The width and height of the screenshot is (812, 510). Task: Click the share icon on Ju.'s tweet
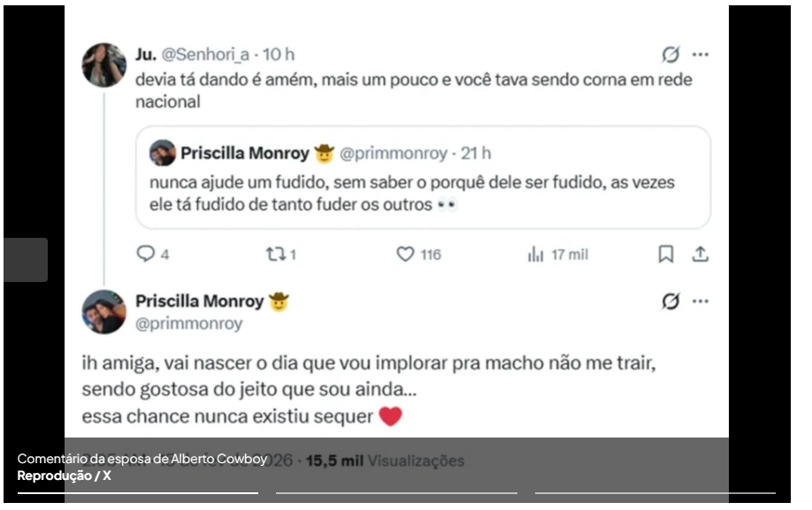tap(700, 255)
